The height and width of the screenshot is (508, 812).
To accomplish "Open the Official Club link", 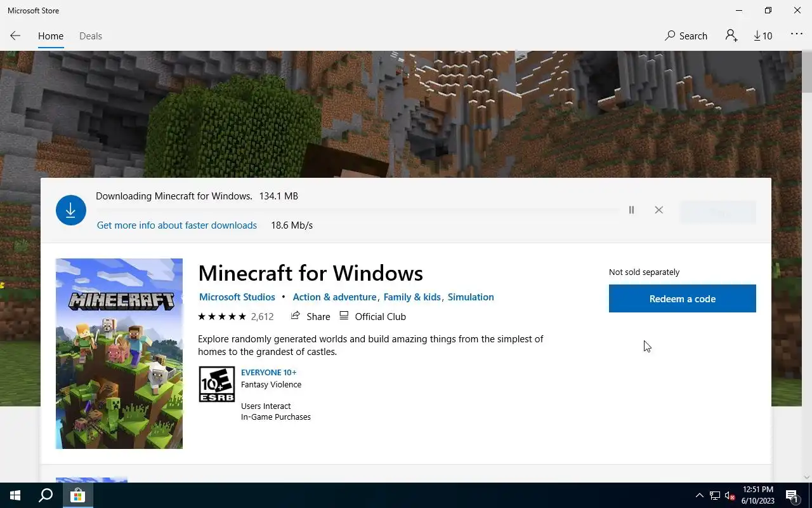I will [x=373, y=316].
